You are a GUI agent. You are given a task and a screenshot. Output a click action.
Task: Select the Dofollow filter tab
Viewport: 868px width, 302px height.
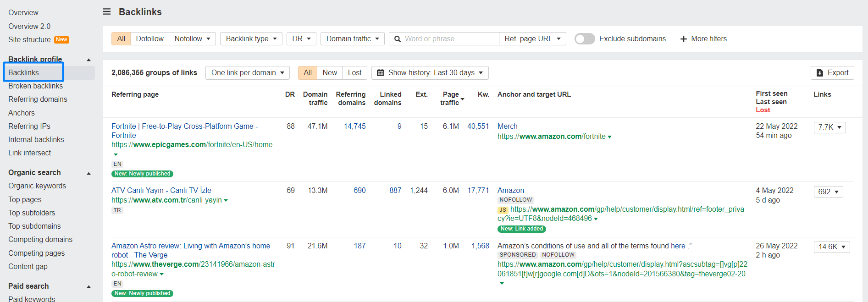tap(150, 39)
